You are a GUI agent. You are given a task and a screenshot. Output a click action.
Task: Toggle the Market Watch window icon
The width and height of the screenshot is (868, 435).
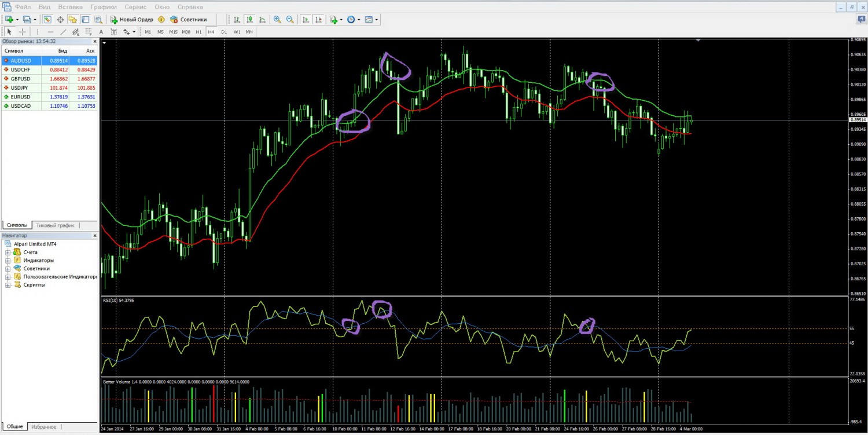47,19
